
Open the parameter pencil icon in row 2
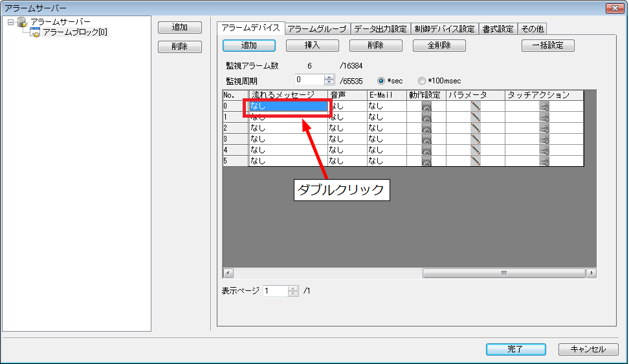click(476, 129)
